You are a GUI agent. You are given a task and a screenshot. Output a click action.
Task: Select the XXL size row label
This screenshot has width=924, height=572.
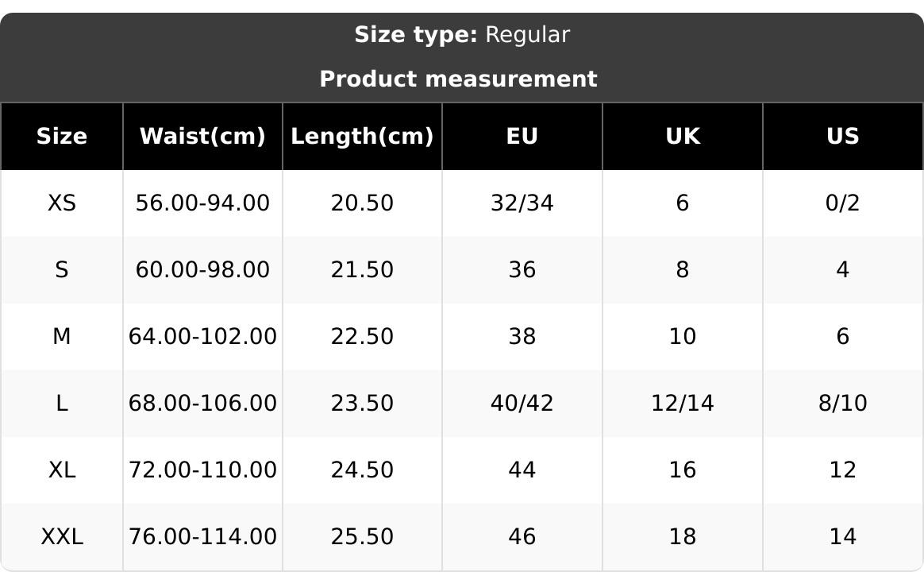(62, 537)
